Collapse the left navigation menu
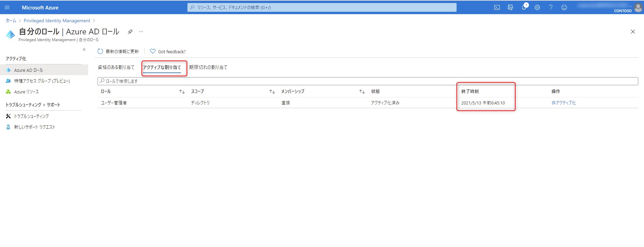 tap(84, 50)
